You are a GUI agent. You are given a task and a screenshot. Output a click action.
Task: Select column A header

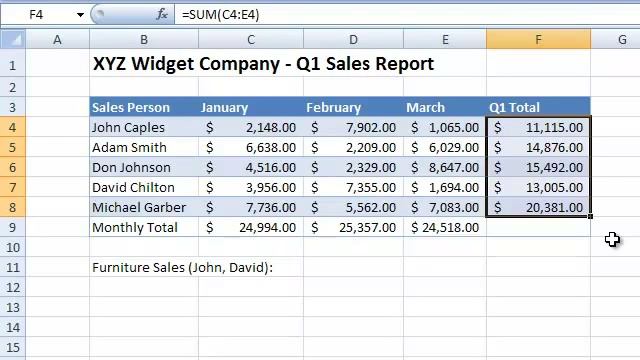[58, 40]
